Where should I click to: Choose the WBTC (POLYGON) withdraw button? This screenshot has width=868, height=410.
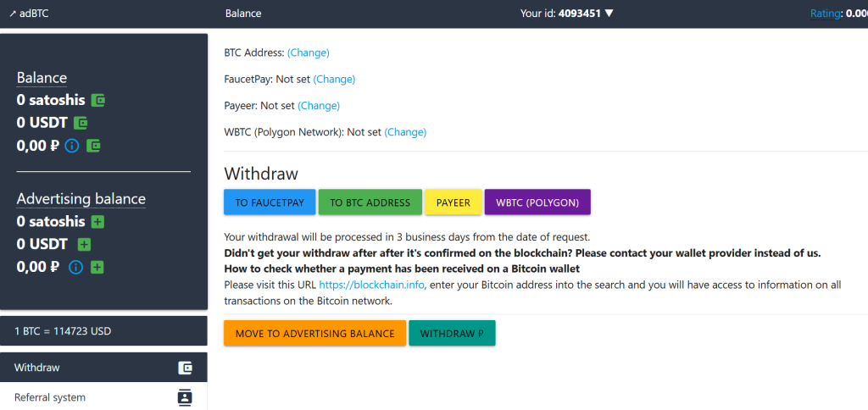[537, 202]
